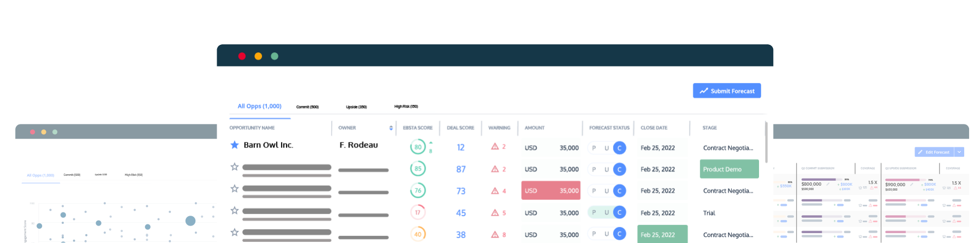Open the Product Demo stage cell
The image size is (980, 243).
click(729, 169)
